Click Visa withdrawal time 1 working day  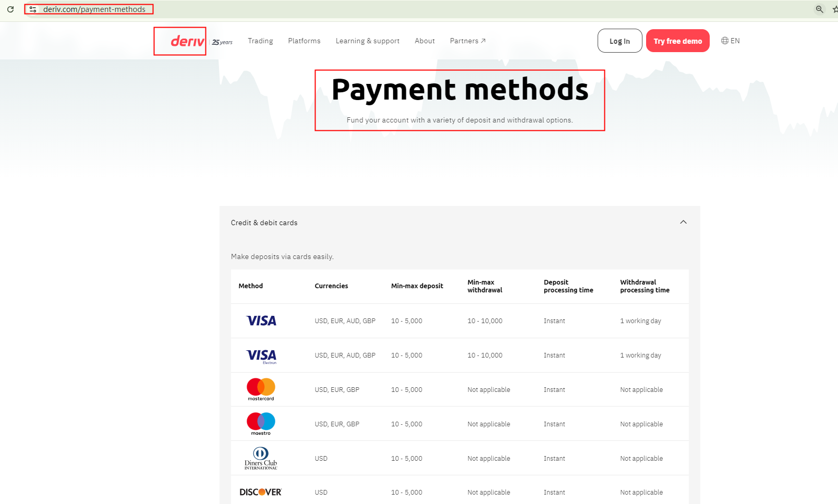coord(640,321)
